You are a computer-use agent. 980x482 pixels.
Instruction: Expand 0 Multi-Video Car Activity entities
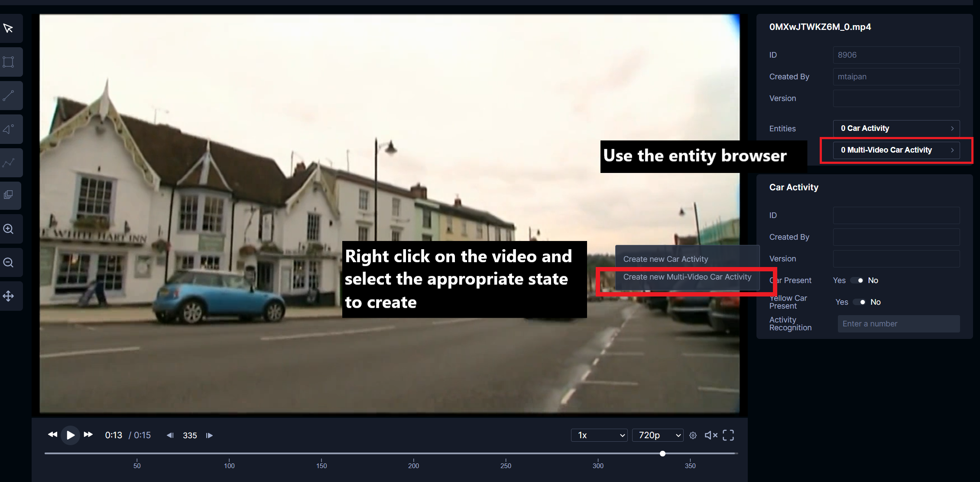(896, 150)
